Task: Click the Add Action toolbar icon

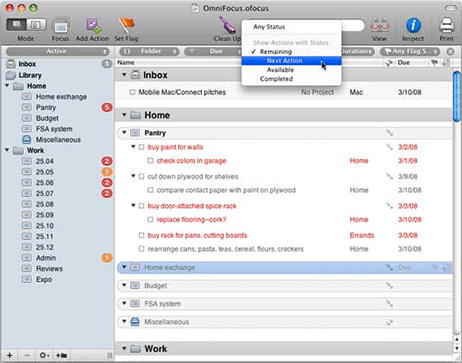Action: 93,26
